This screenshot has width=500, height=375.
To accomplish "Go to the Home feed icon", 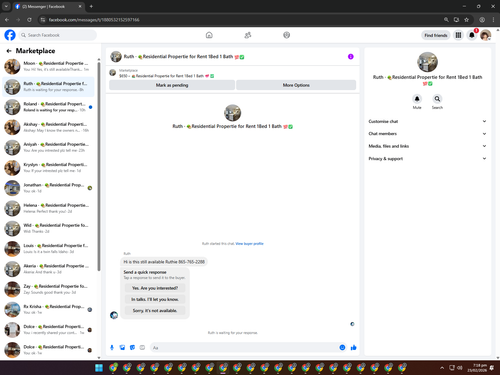I will coord(209,35).
